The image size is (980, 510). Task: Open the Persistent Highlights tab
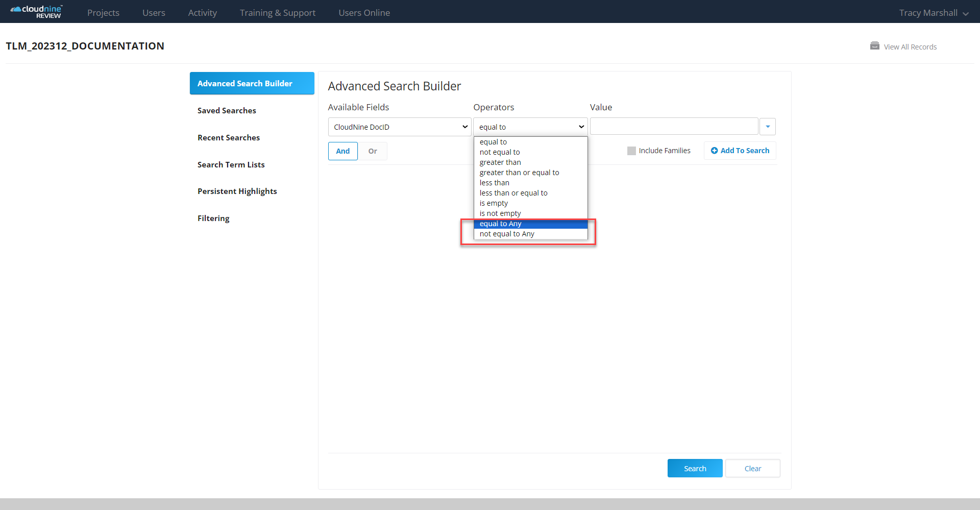tap(237, 191)
